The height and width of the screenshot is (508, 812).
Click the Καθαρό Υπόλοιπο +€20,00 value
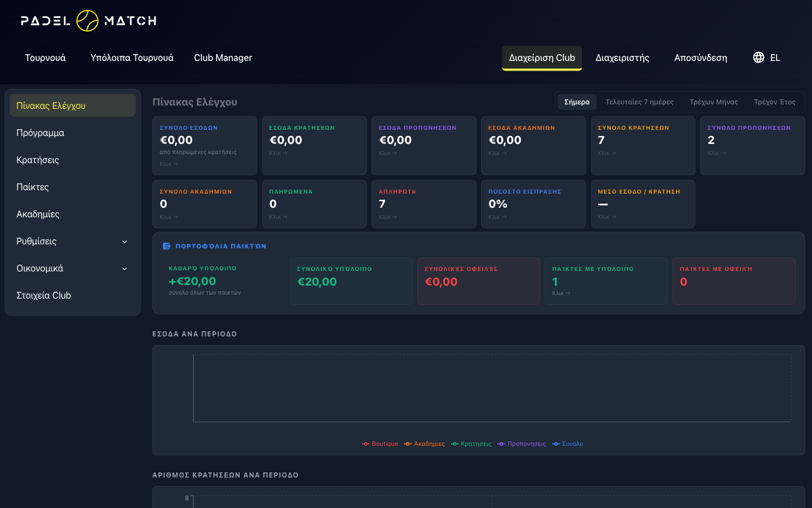click(192, 281)
